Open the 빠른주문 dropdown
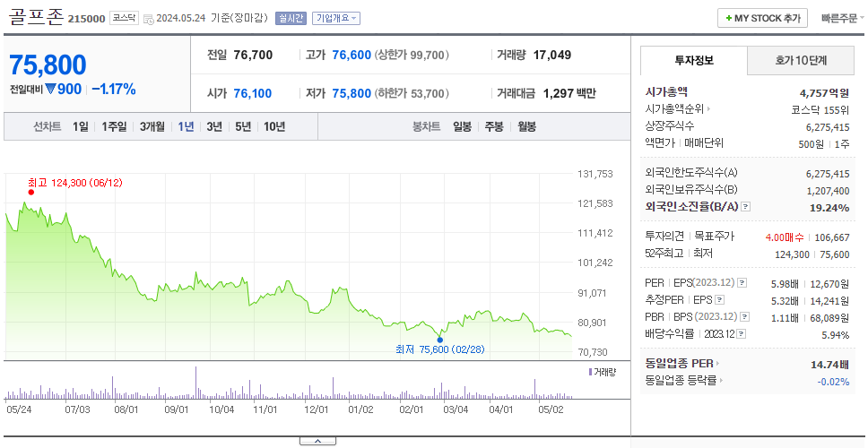Viewport: 868px width, 448px height. [x=843, y=18]
